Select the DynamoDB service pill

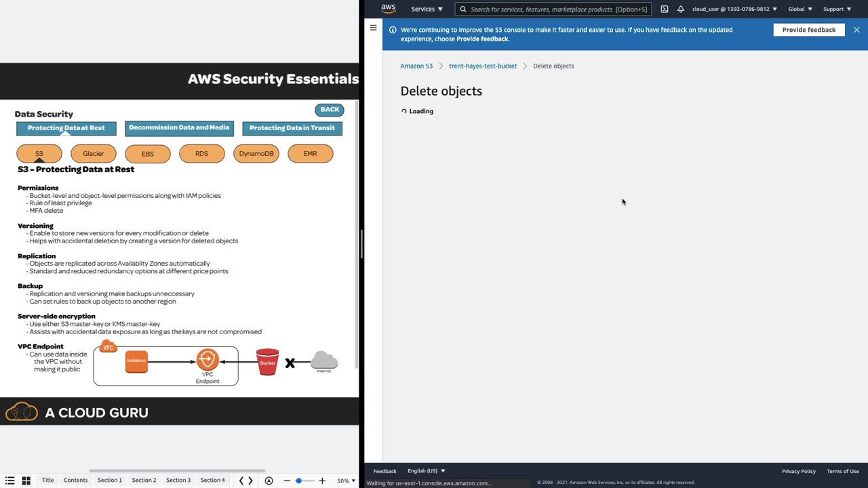(256, 154)
